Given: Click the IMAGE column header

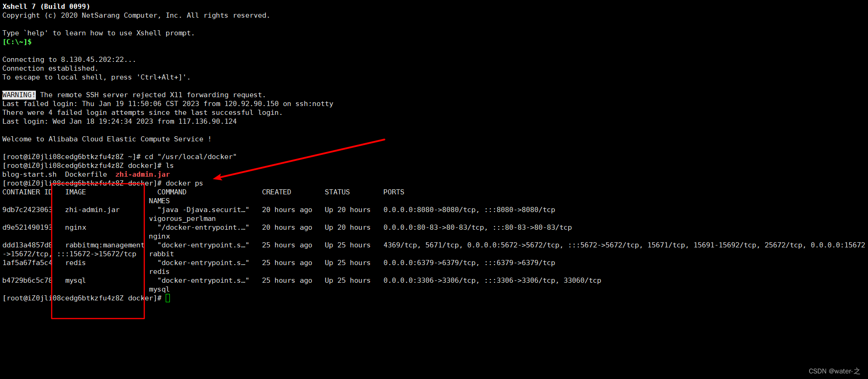Looking at the screenshot, I should [x=75, y=192].
